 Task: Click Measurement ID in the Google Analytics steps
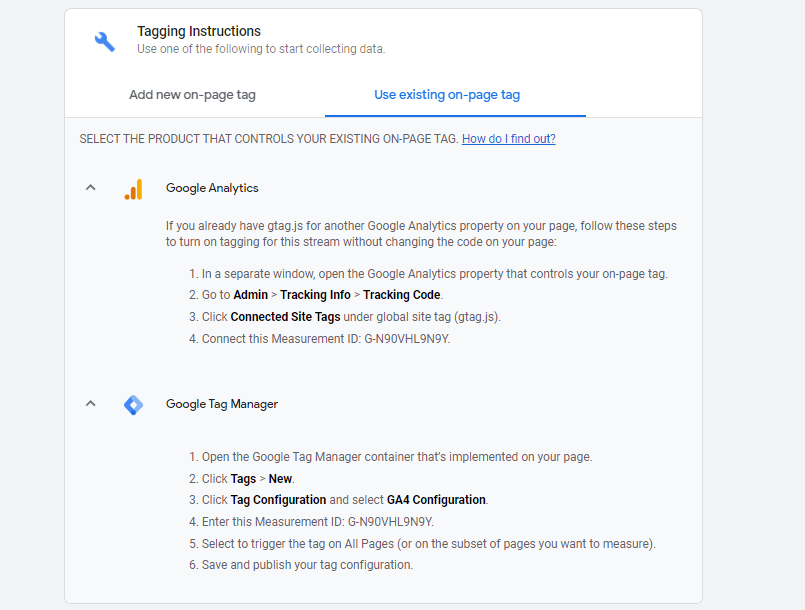407,339
